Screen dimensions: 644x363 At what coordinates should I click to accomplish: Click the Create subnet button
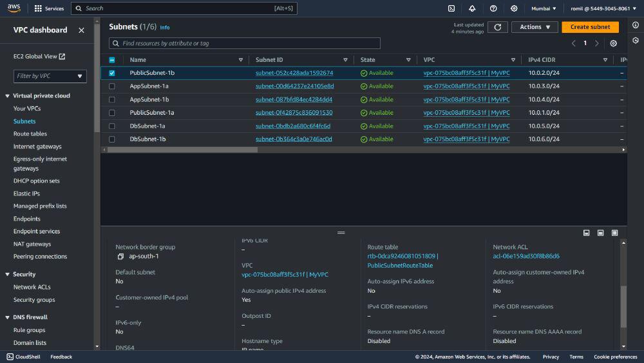pyautogui.click(x=590, y=27)
